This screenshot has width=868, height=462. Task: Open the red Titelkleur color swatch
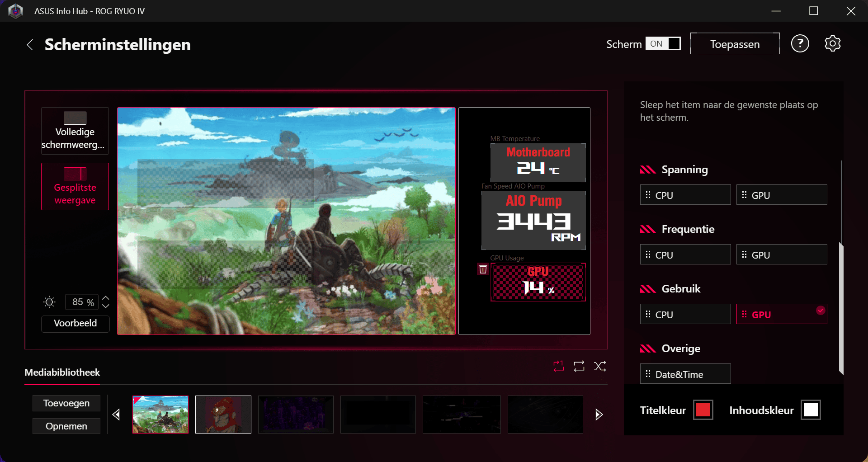[703, 410]
